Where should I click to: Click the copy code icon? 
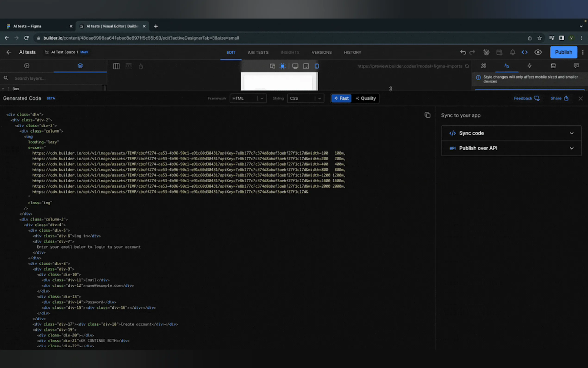[x=427, y=115]
